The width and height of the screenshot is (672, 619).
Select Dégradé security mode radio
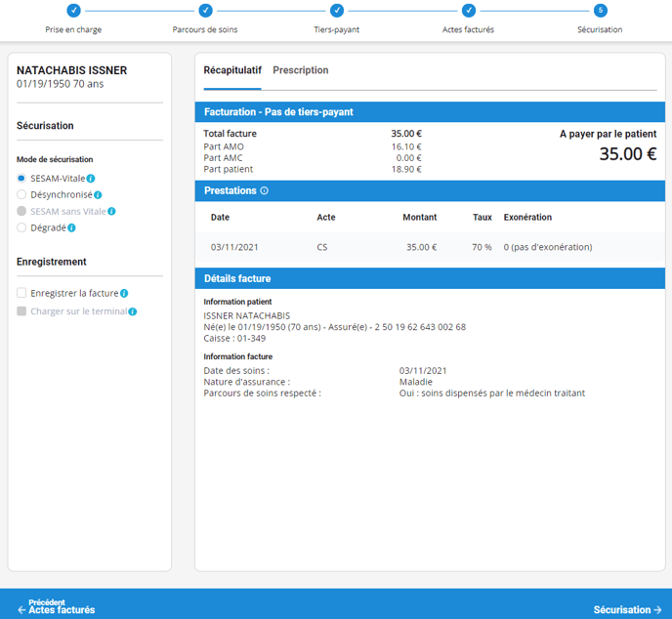click(21, 227)
